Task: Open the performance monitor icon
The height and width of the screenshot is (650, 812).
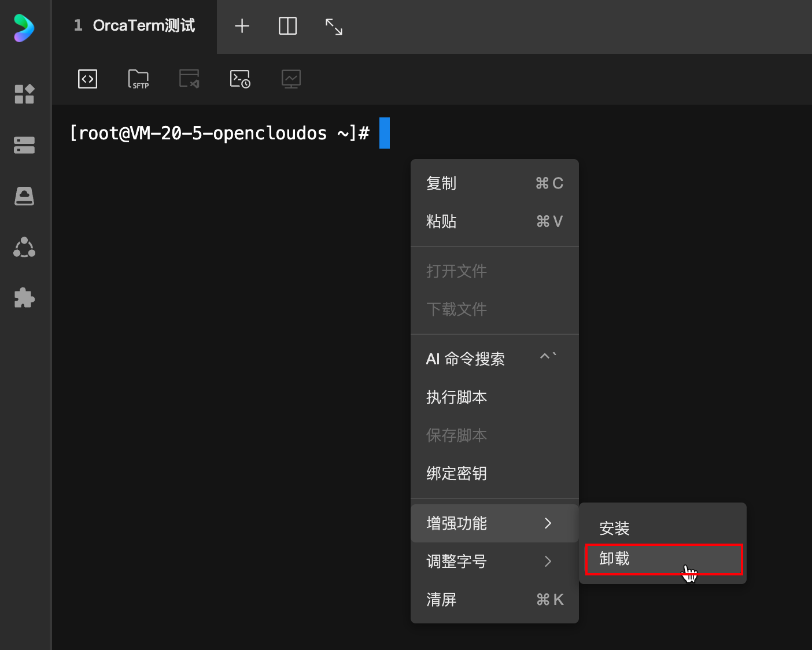Action: pyautogui.click(x=291, y=79)
